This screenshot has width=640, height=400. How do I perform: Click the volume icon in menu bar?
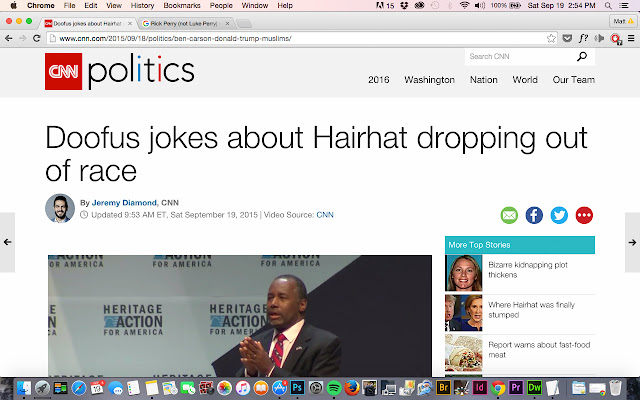click(x=480, y=5)
